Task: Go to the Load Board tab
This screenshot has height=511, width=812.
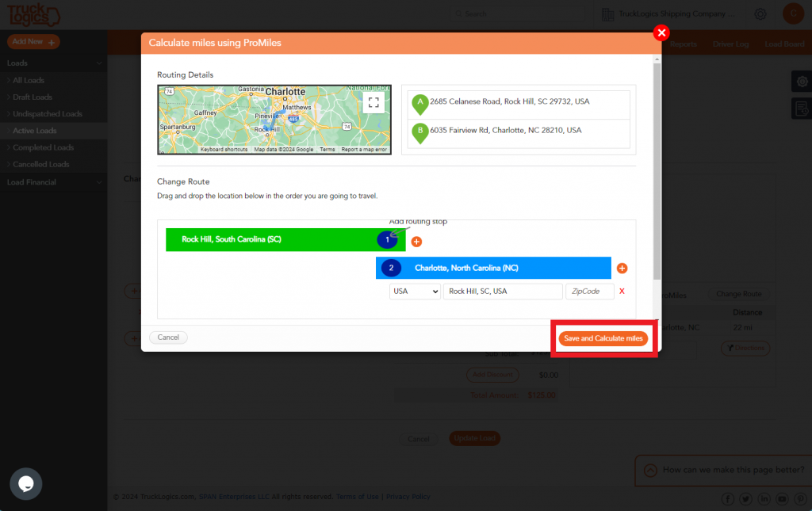Action: pyautogui.click(x=784, y=44)
